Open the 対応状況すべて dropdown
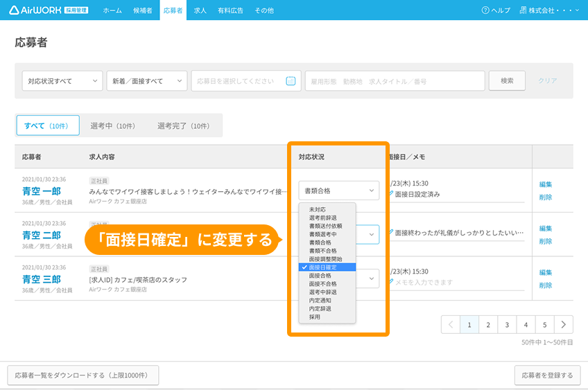Image resolution: width=588 pixels, height=390 pixels. (62, 81)
